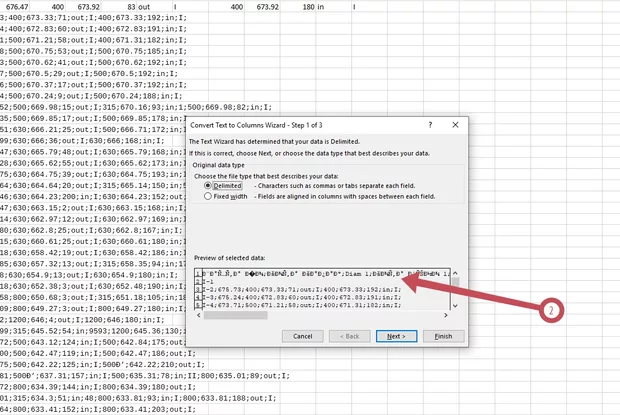
Task: Select the cell with value 83
Action: point(119,7)
